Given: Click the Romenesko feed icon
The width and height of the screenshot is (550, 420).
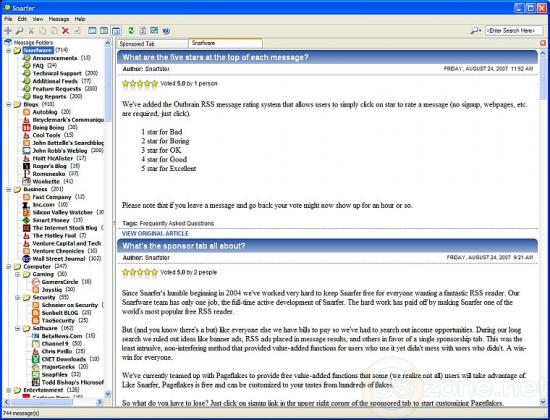Looking at the screenshot, I should [26, 174].
